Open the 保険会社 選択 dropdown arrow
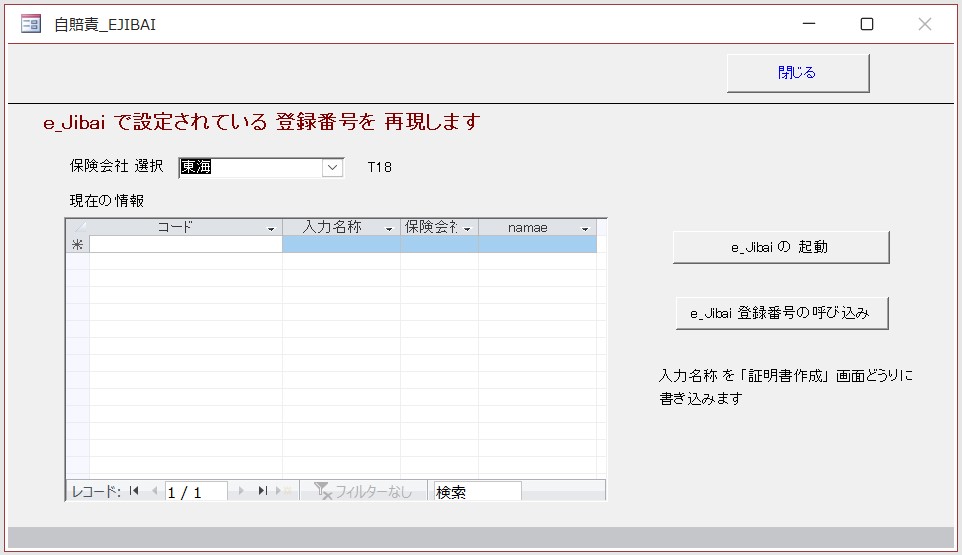 pos(333,167)
